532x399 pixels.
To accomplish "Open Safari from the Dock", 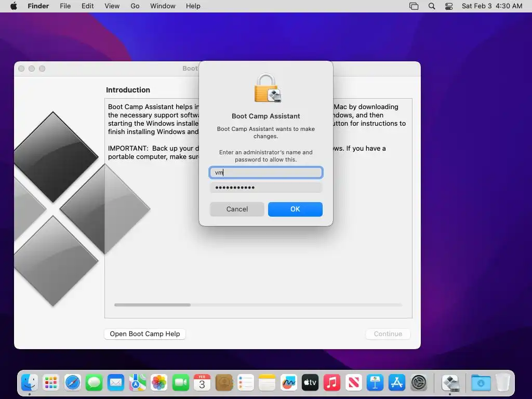I will (x=73, y=383).
